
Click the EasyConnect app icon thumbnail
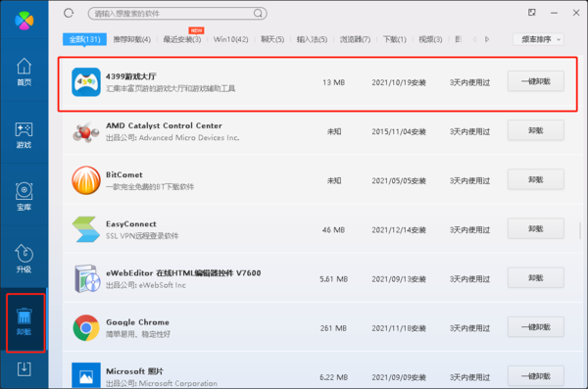point(86,229)
